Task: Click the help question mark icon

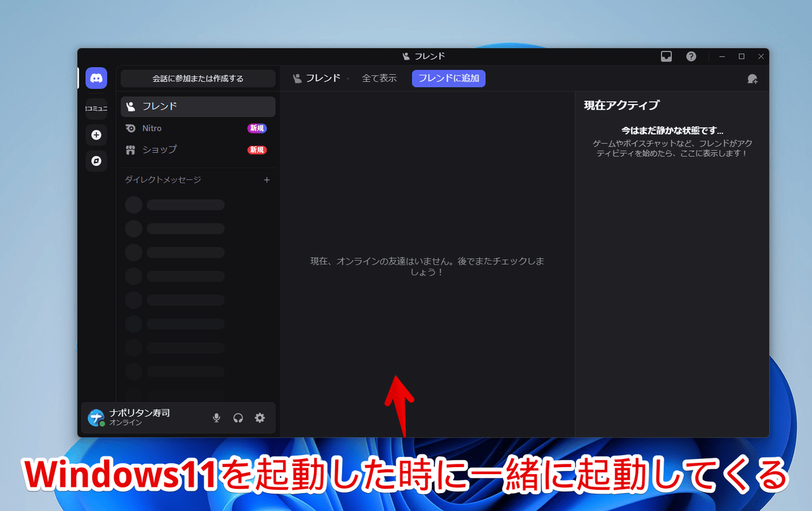Action: tap(691, 56)
